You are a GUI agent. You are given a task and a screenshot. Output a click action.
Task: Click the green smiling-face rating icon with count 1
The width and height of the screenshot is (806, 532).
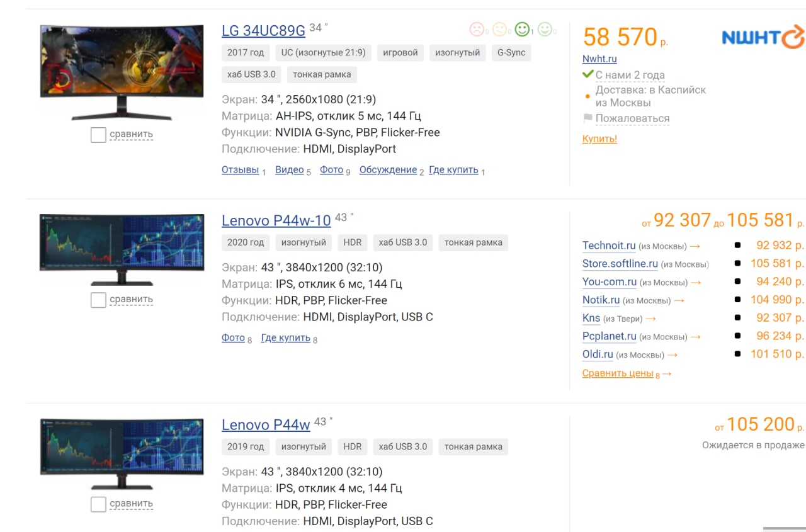(x=522, y=29)
